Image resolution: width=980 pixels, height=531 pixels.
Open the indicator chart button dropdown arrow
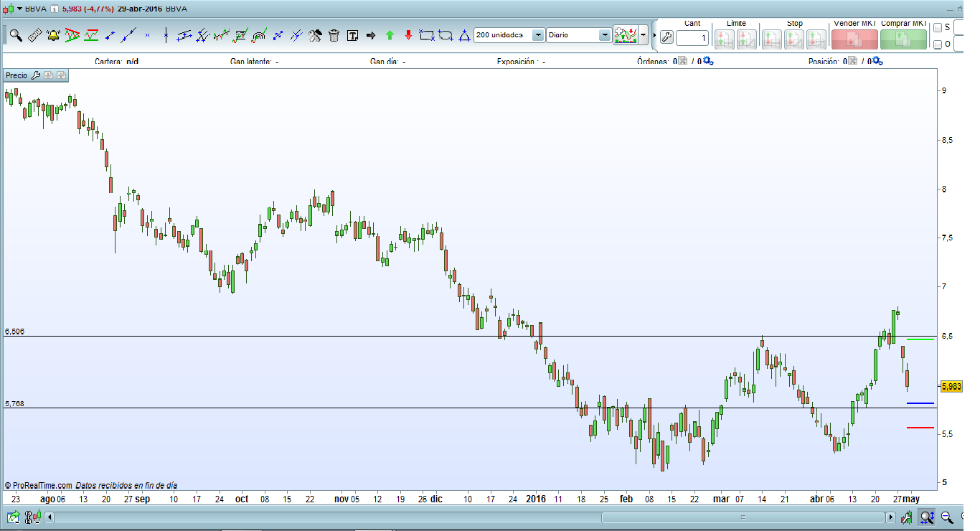(x=644, y=34)
